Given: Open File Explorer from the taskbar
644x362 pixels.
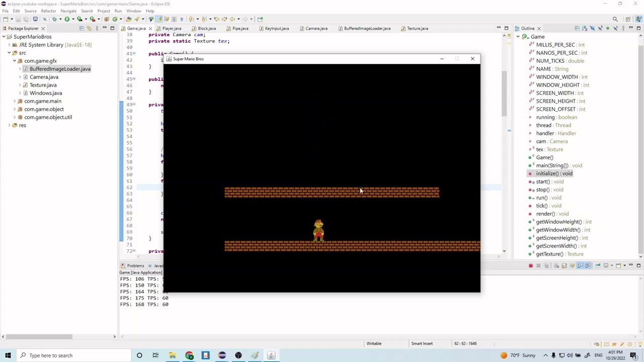Looking at the screenshot, I should tap(173, 355).
